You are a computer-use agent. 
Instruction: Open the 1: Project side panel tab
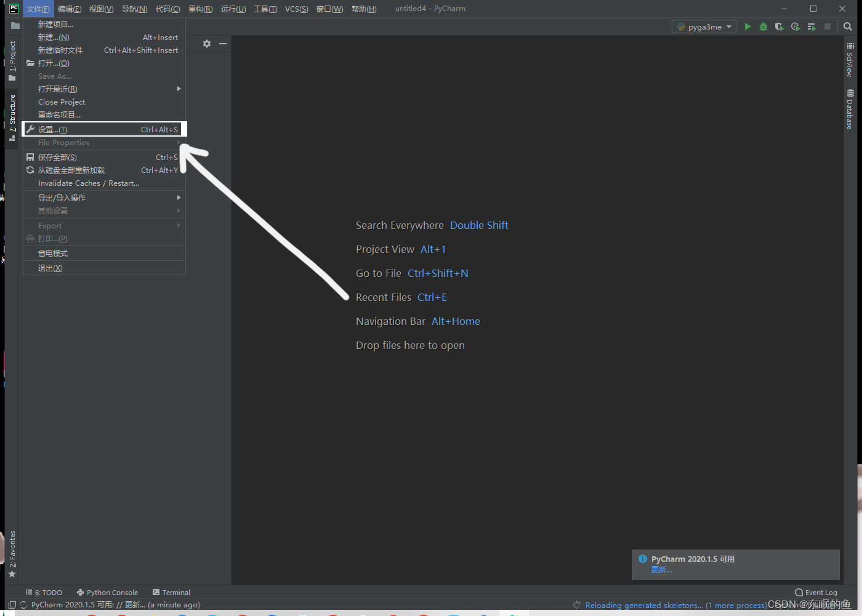pyautogui.click(x=12, y=61)
